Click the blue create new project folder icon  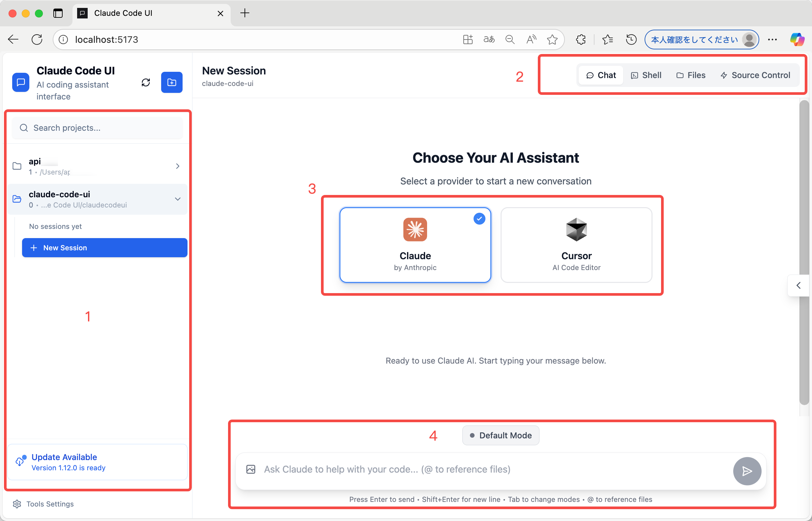click(x=172, y=83)
